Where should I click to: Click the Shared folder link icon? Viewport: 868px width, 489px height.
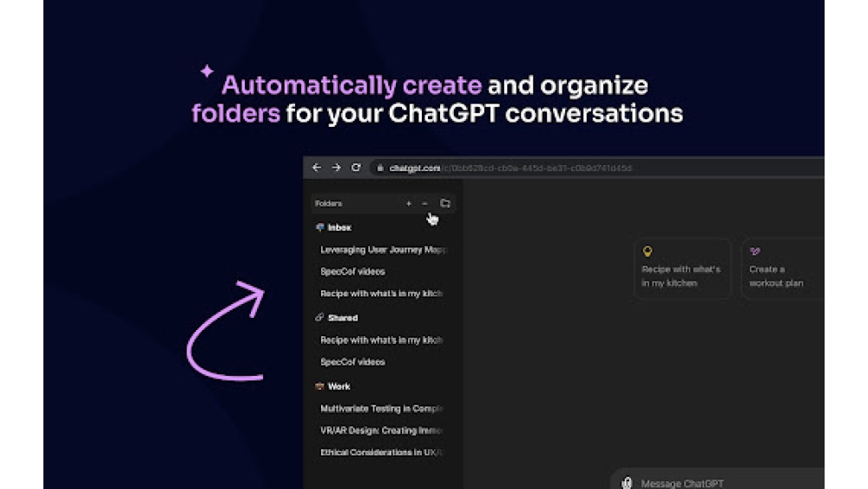319,317
